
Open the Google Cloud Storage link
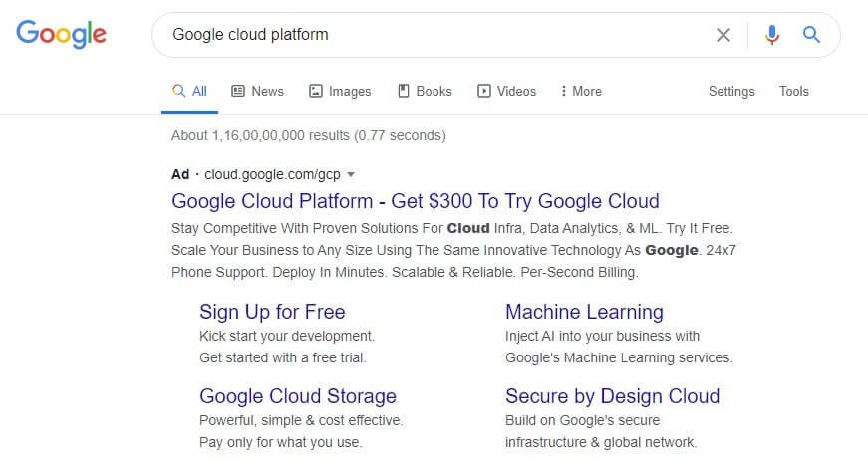point(298,396)
